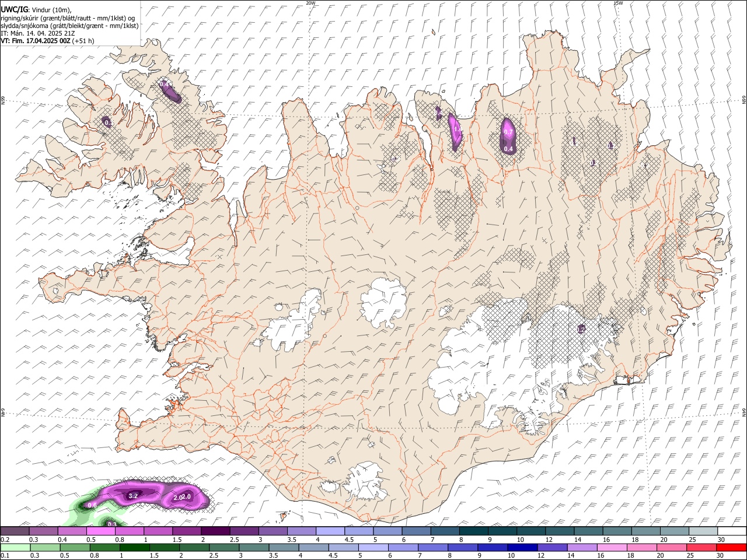Pick the lavender 4 swatch, top legend row

pos(330,531)
